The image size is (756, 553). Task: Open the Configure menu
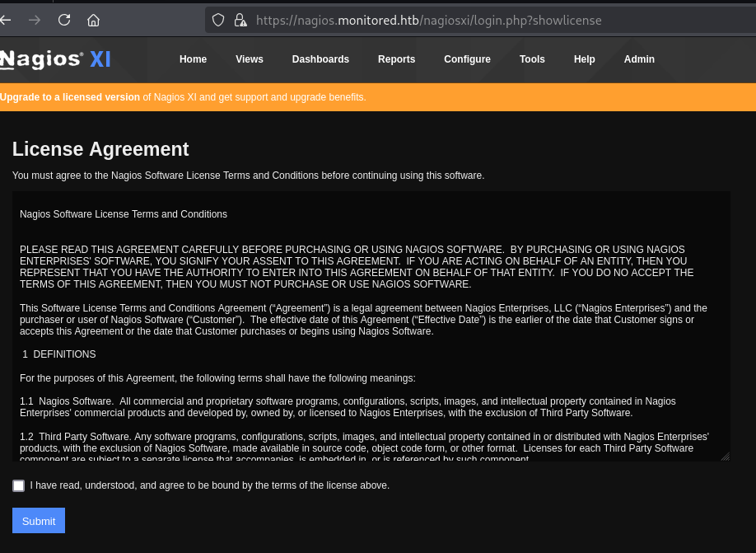pos(467,59)
